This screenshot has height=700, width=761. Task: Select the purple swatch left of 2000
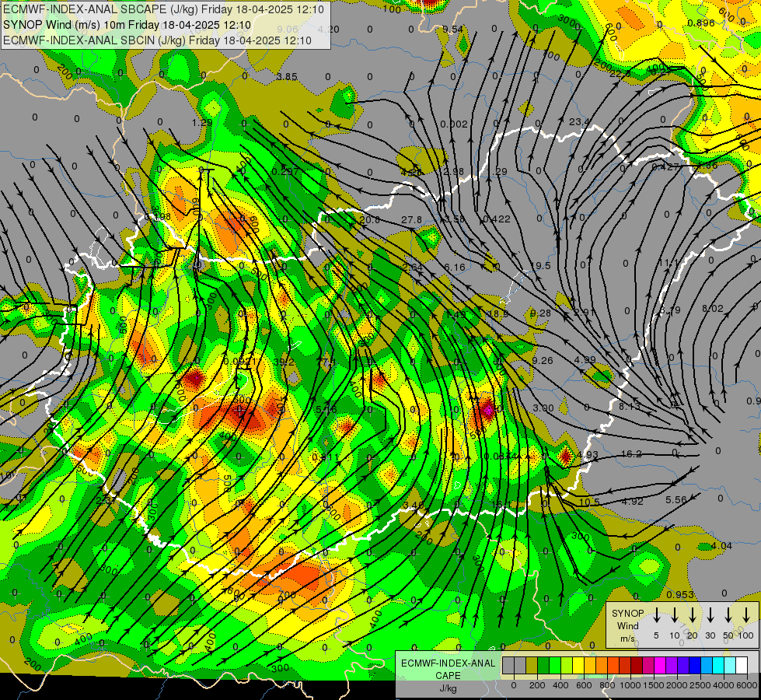(x=672, y=665)
